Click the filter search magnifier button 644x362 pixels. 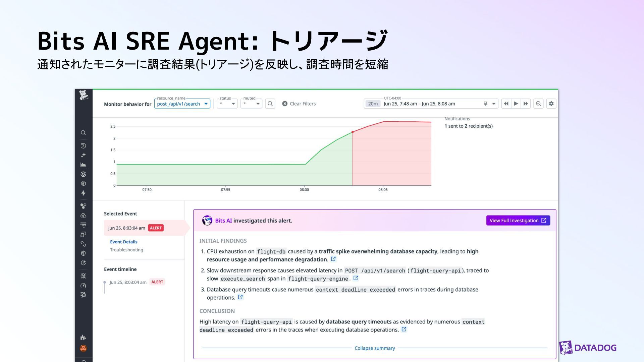pyautogui.click(x=270, y=104)
